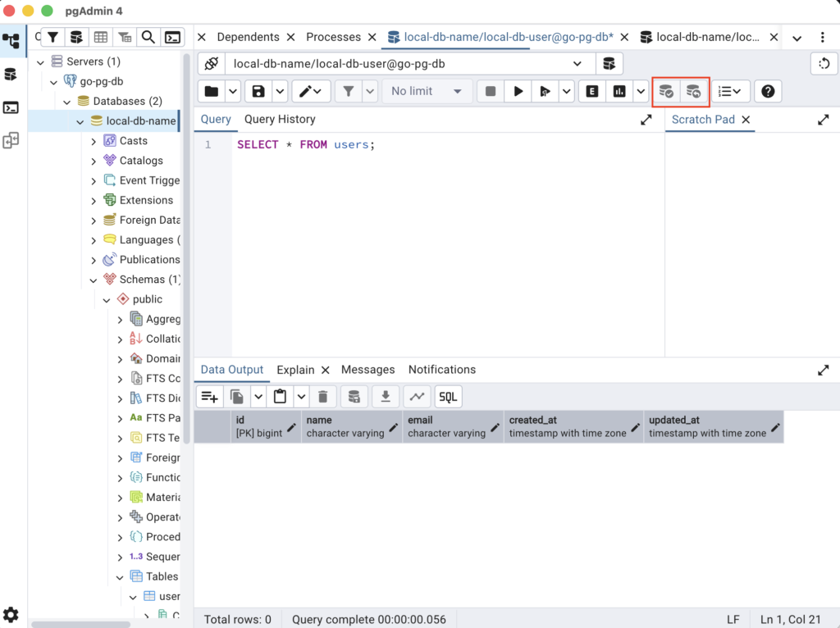840x628 pixels.
Task: Click the Execute script play button
Action: (x=518, y=91)
